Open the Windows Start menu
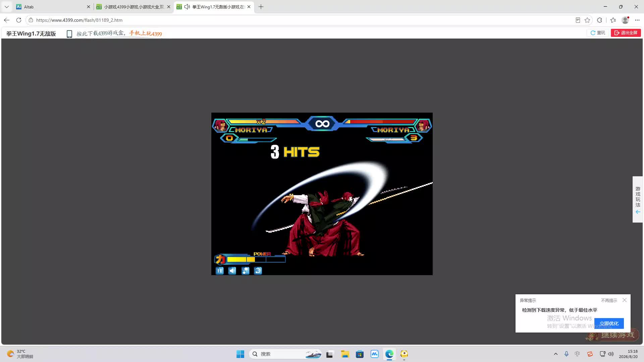This screenshot has width=644, height=362. [240, 354]
